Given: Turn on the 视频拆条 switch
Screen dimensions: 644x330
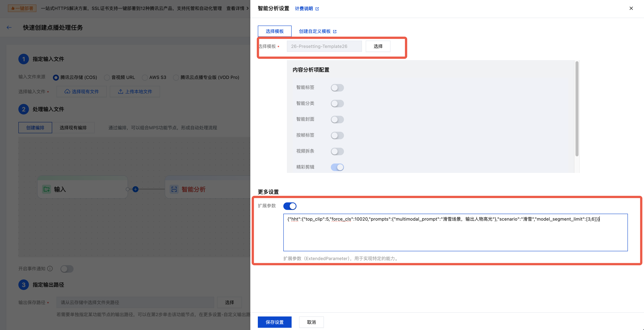Looking at the screenshot, I should 337,151.
